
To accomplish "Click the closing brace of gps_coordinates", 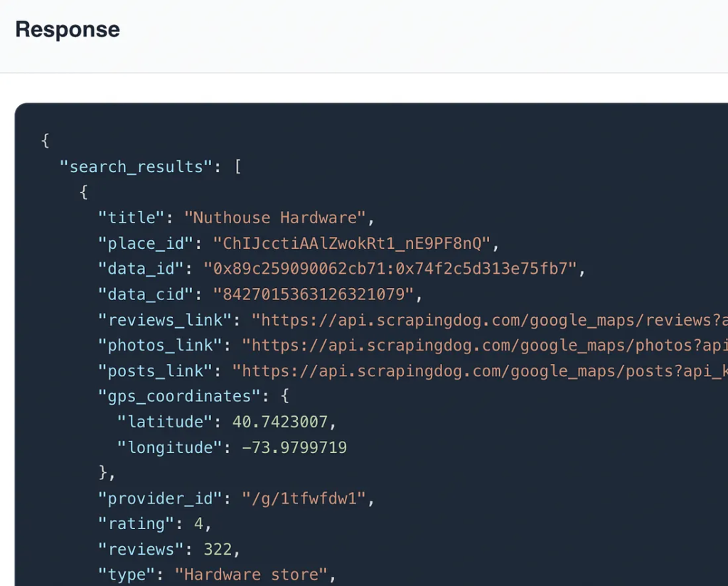I will [x=100, y=473].
